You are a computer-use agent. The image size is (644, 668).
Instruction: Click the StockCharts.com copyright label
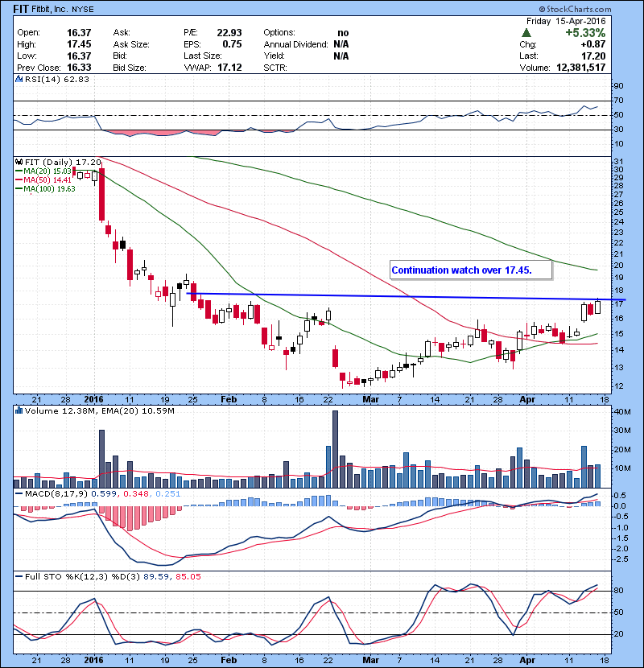tap(575, 9)
